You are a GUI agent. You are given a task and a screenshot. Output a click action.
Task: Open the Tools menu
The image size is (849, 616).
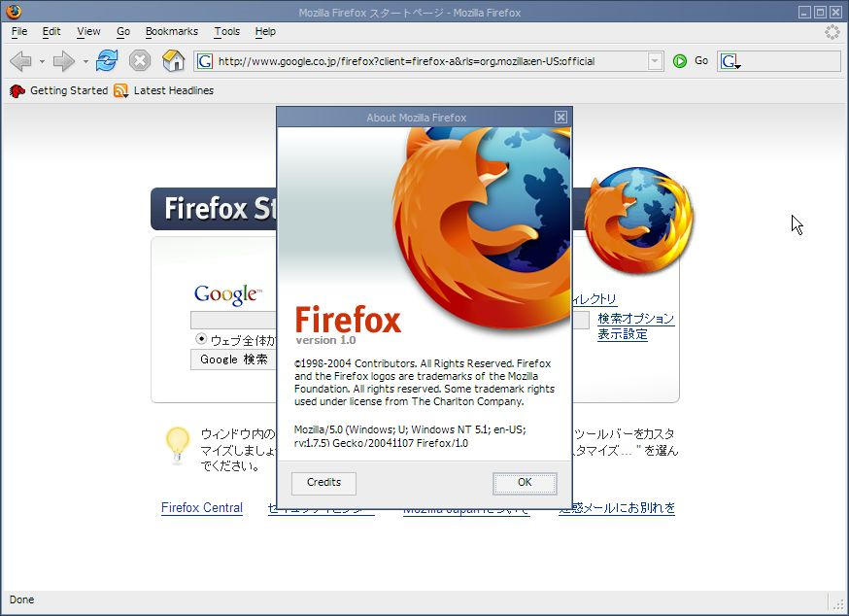pyautogui.click(x=227, y=31)
